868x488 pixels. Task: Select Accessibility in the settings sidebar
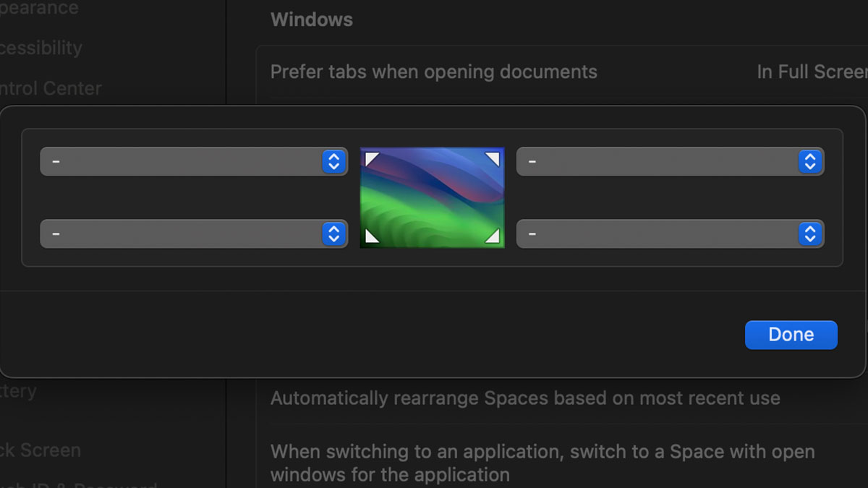[x=41, y=48]
